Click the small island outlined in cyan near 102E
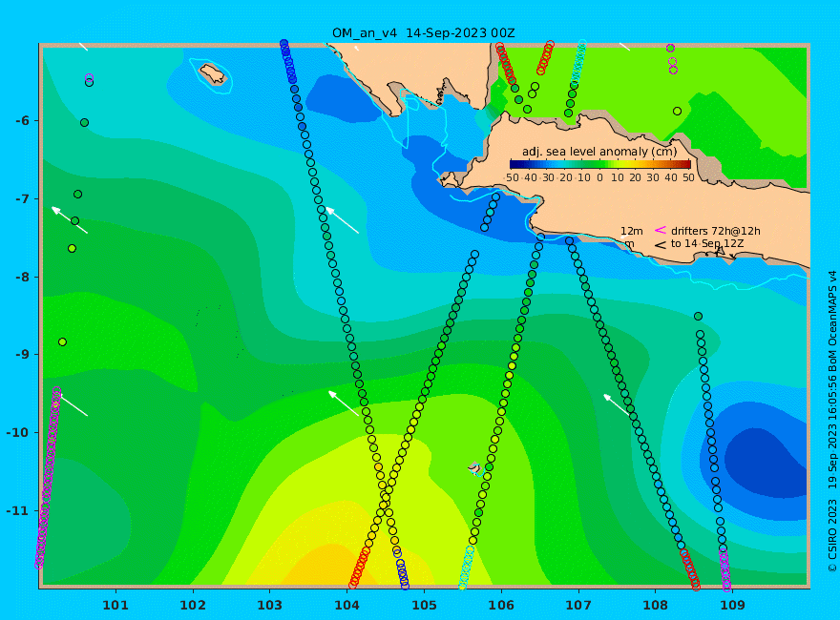 coord(213,74)
